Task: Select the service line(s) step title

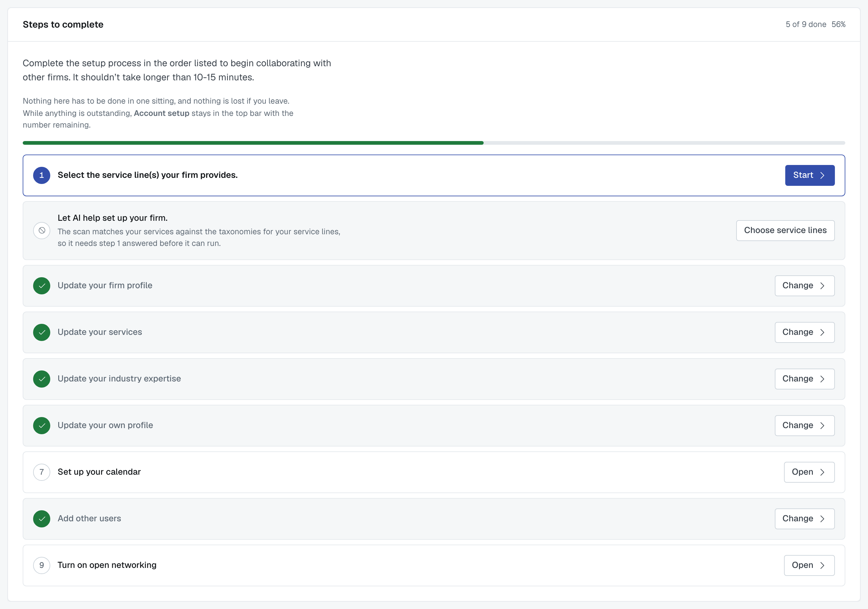Action: (x=147, y=175)
